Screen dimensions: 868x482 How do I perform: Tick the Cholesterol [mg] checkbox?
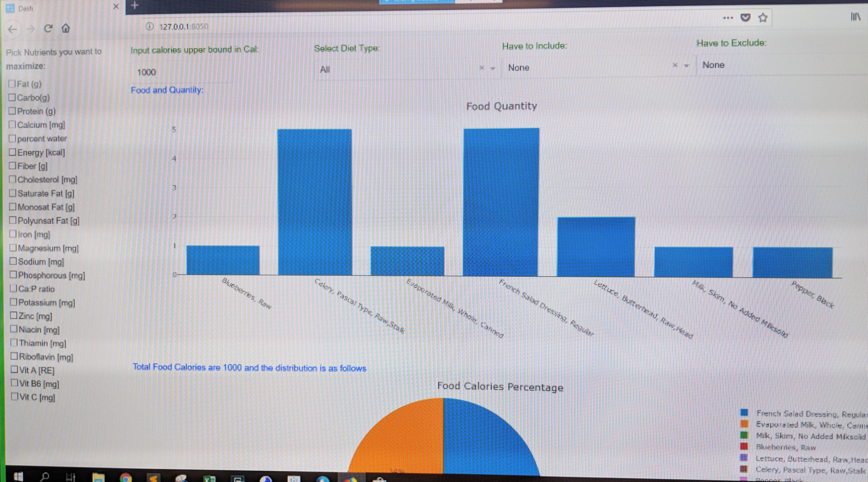pyautogui.click(x=13, y=179)
